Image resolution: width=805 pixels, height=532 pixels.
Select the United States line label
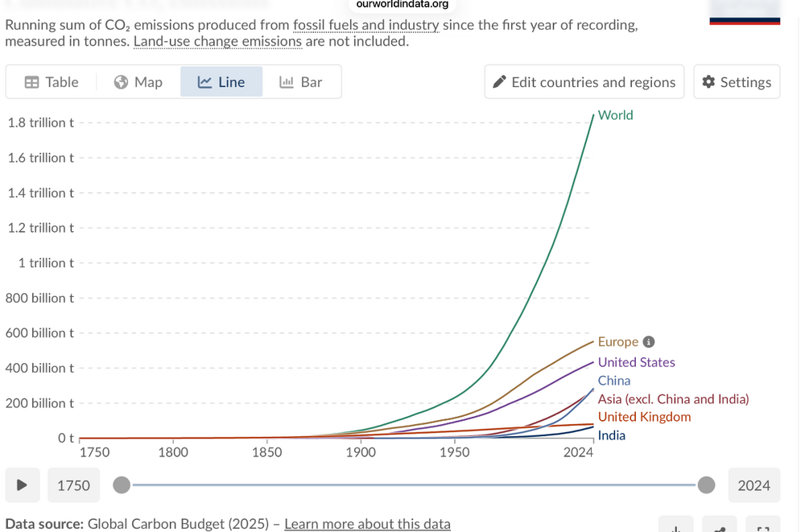pyautogui.click(x=637, y=362)
